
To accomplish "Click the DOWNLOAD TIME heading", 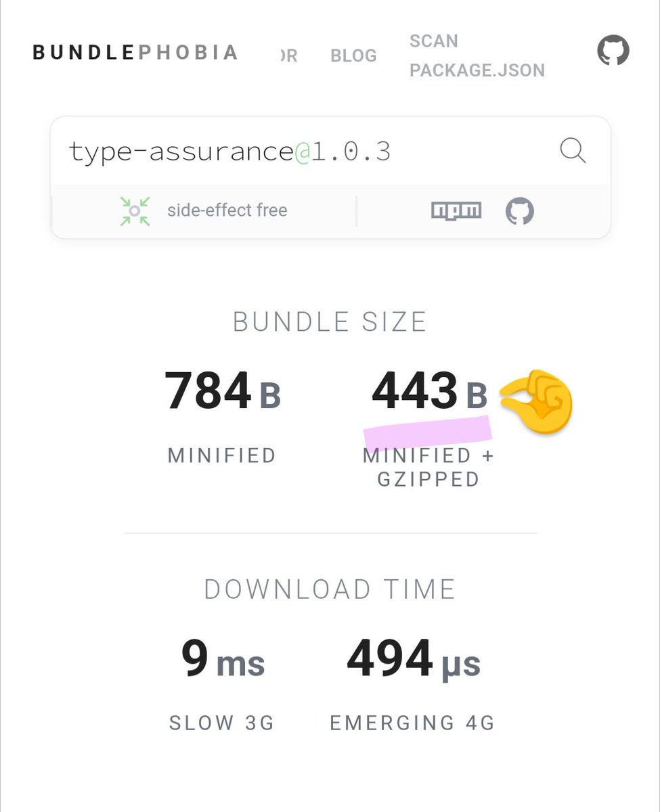I will (330, 589).
